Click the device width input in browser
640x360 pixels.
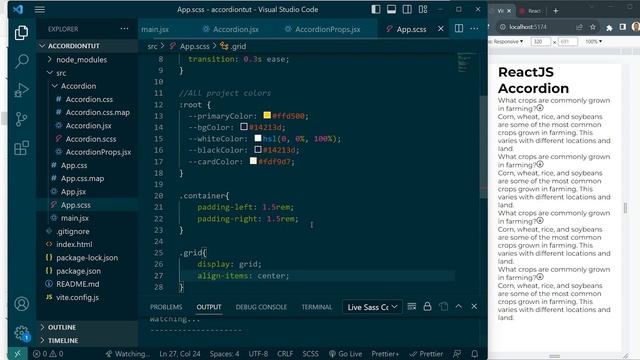coord(541,42)
